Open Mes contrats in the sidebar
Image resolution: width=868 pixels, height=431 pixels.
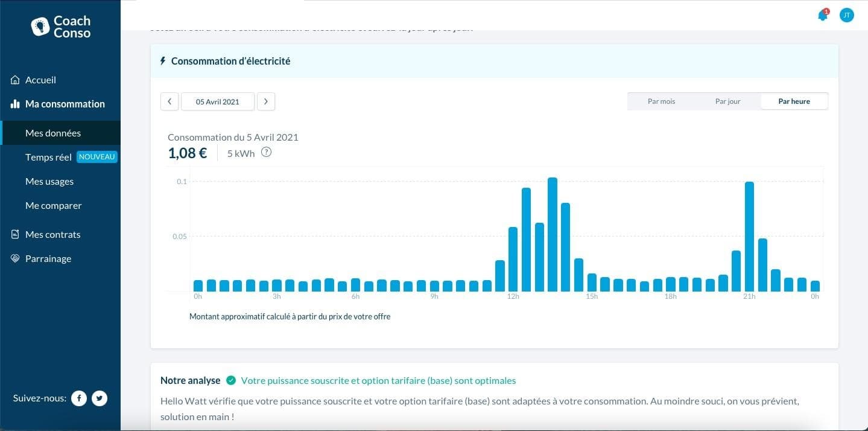[52, 234]
